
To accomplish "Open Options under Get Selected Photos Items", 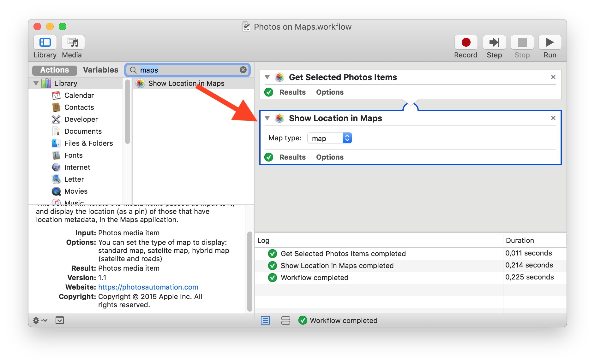I will (x=329, y=92).
